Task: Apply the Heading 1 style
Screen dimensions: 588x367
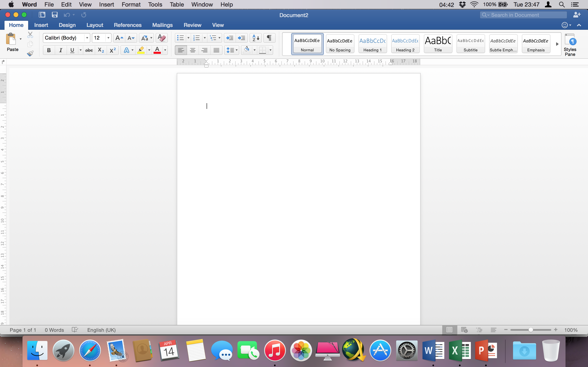Action: (x=372, y=44)
